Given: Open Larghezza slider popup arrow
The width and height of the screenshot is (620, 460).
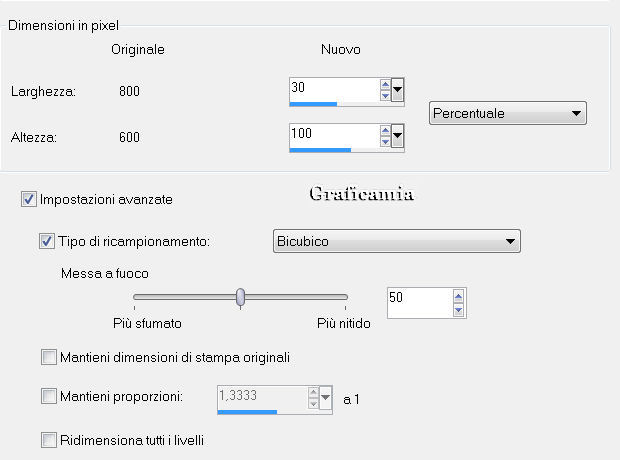Looking at the screenshot, I should point(398,91).
